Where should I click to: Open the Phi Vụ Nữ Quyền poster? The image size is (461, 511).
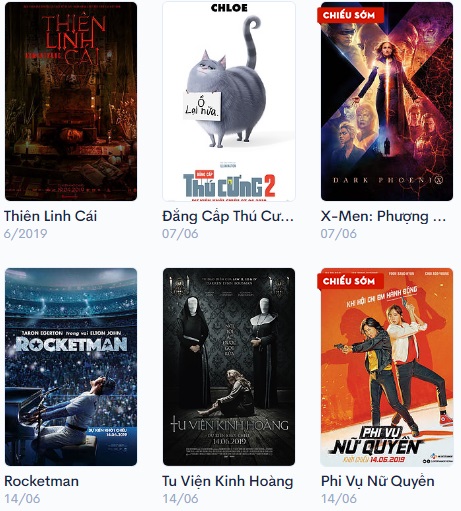point(387,367)
